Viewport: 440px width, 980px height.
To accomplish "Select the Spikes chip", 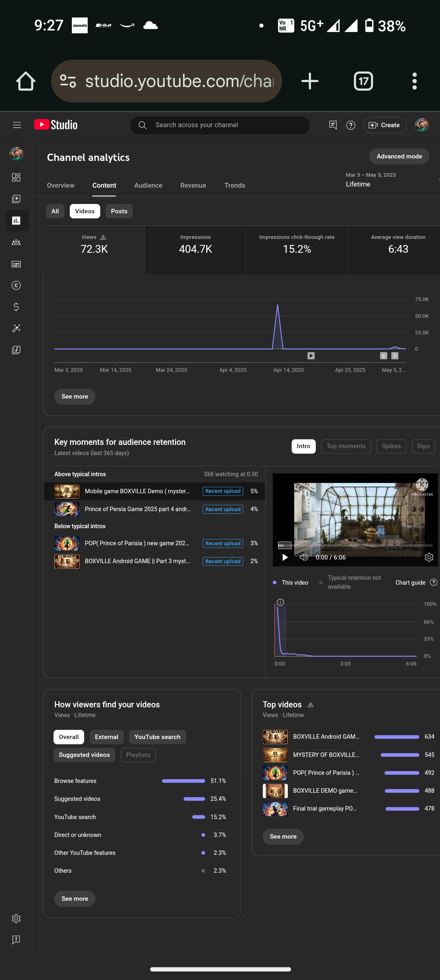I will 391,446.
